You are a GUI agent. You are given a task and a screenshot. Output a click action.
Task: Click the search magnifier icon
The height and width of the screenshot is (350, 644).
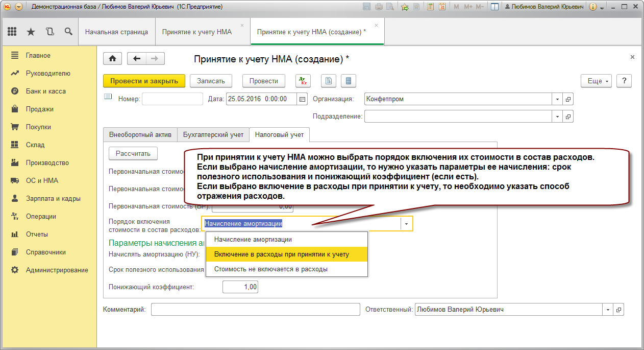pos(68,32)
